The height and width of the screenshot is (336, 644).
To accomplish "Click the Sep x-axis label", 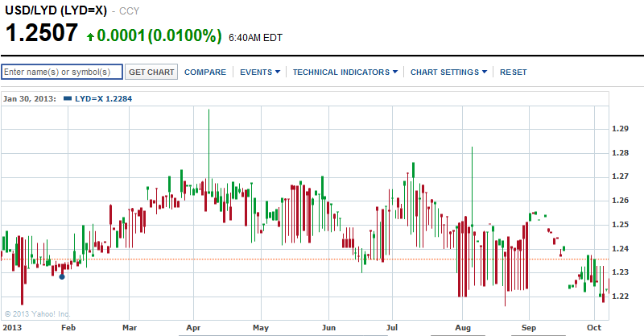I will point(529,328).
